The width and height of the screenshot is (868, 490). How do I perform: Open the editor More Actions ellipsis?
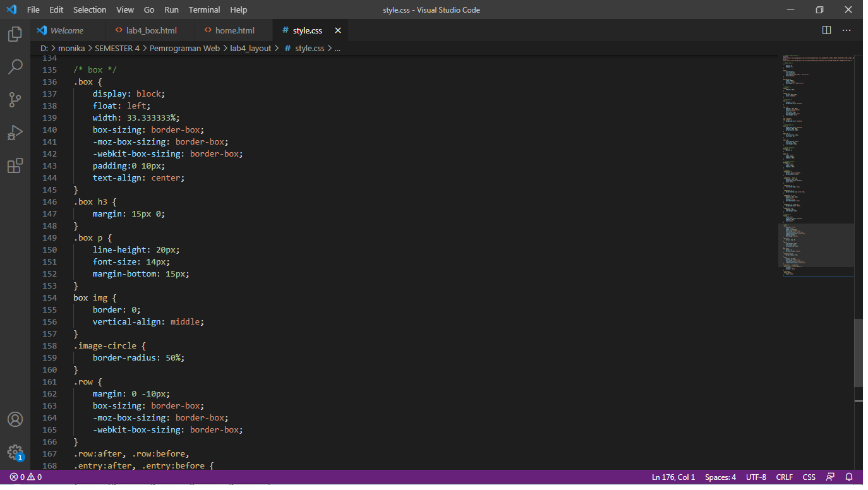[x=847, y=30]
